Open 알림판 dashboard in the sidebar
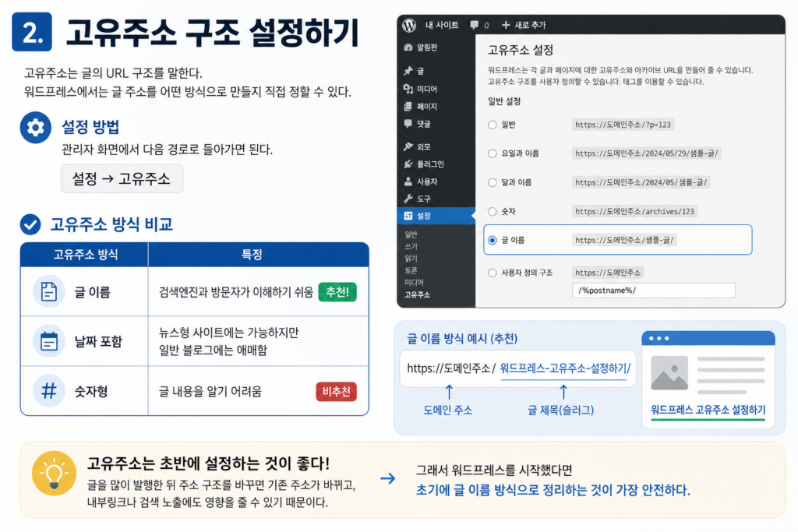Image resolution: width=798 pixels, height=532 pixels. (x=420, y=48)
